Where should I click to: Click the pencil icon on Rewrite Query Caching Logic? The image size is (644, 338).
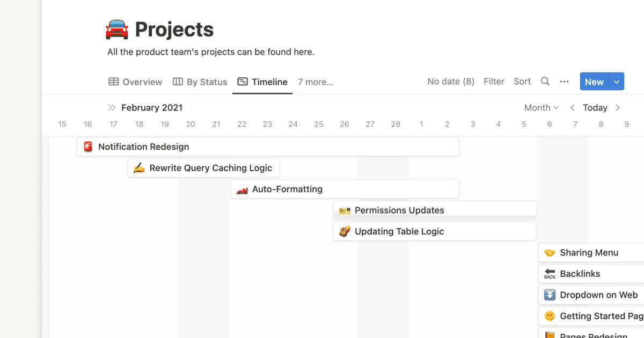(138, 167)
